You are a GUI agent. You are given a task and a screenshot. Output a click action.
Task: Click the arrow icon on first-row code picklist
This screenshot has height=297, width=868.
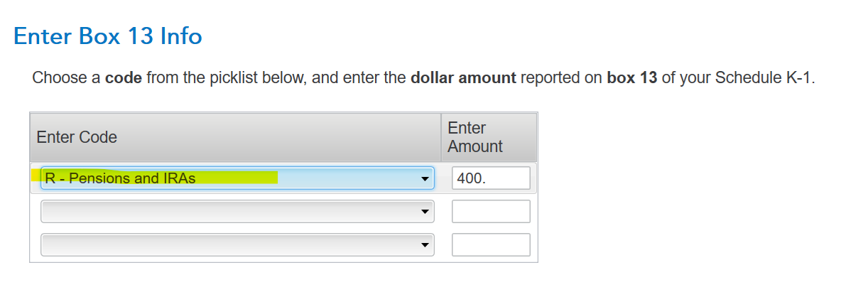point(425,178)
